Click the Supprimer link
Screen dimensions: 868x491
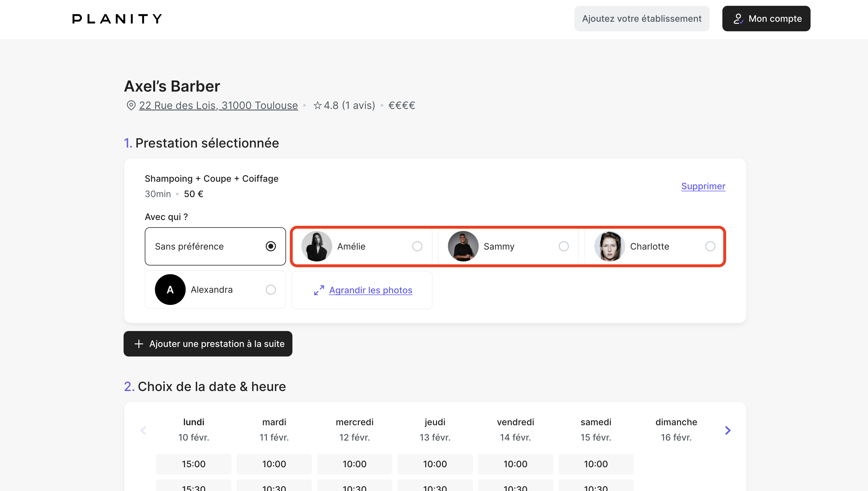703,186
